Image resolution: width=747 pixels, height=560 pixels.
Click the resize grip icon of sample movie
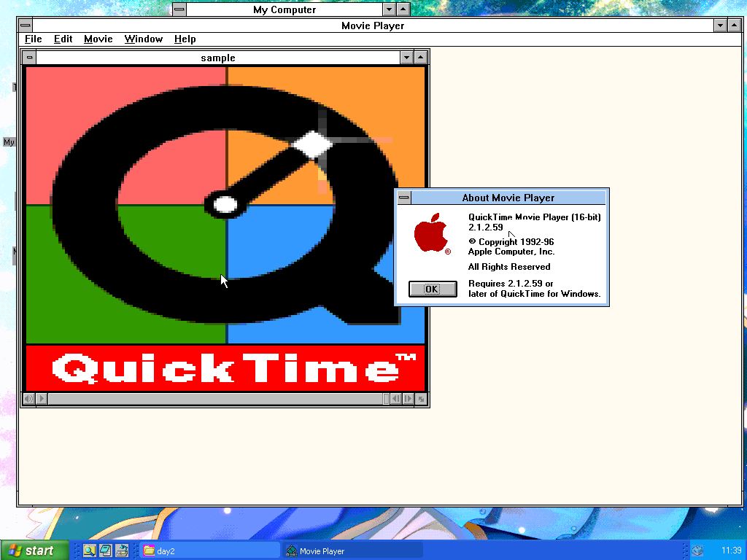(421, 399)
